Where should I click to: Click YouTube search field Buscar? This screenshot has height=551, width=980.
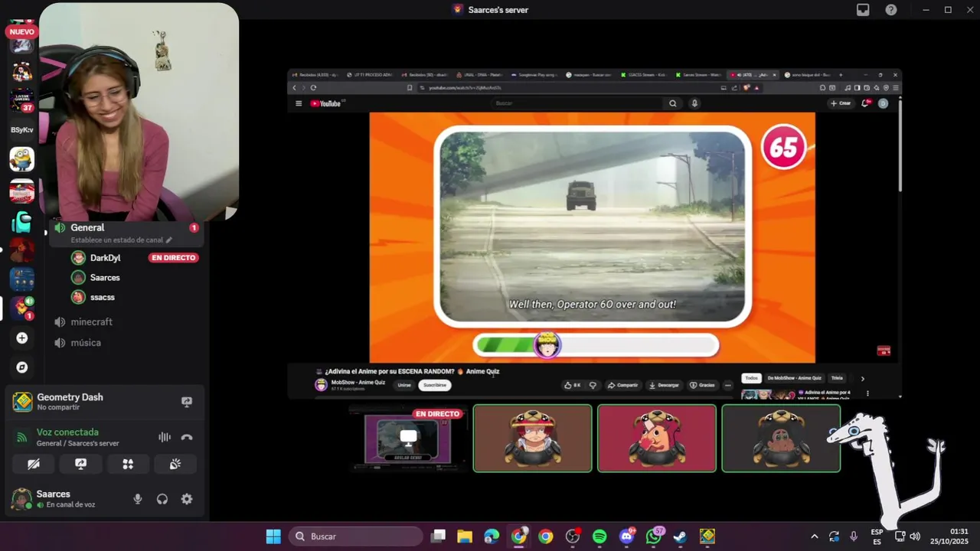578,103
